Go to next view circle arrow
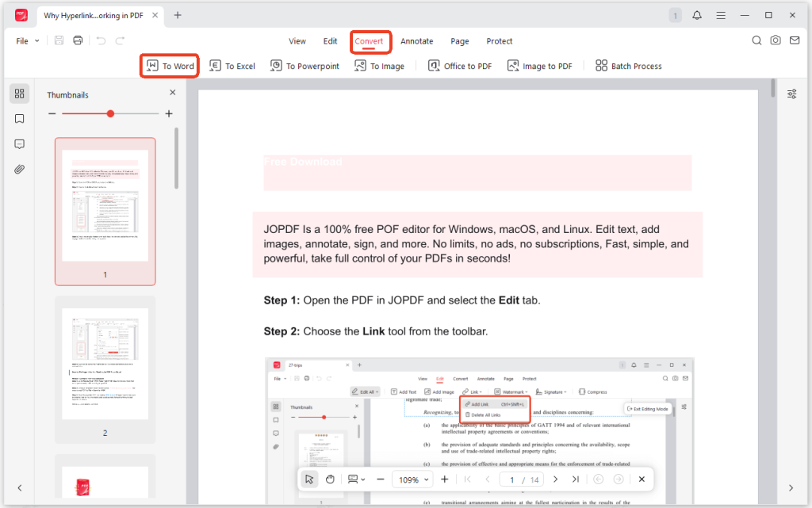 point(619,479)
